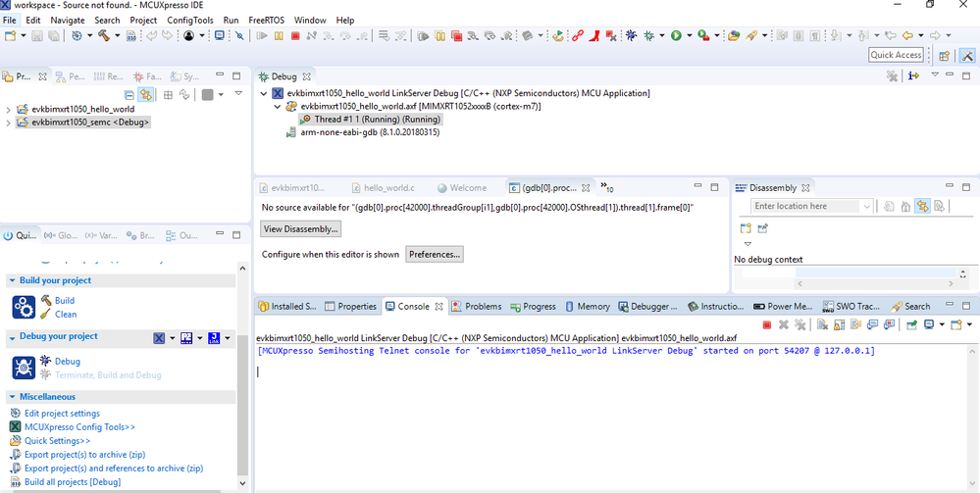Open the File menu
This screenshot has width=980, height=493.
10,20
